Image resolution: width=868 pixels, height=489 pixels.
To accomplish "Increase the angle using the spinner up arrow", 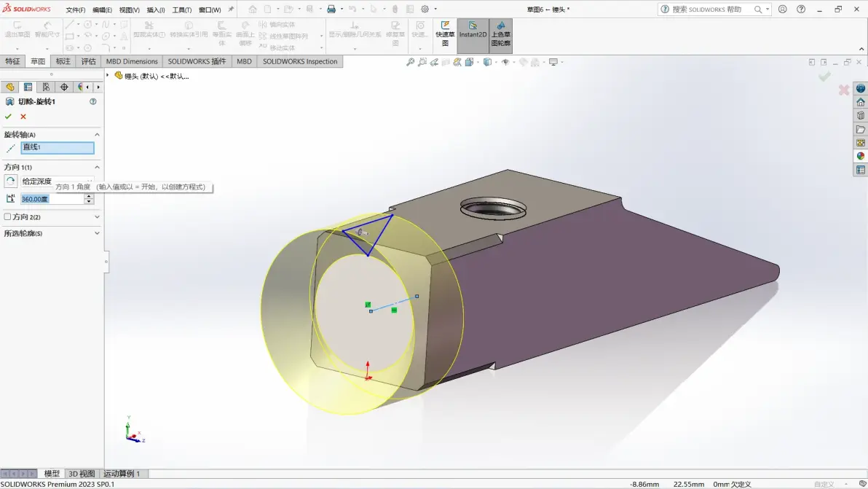I will 89,196.
